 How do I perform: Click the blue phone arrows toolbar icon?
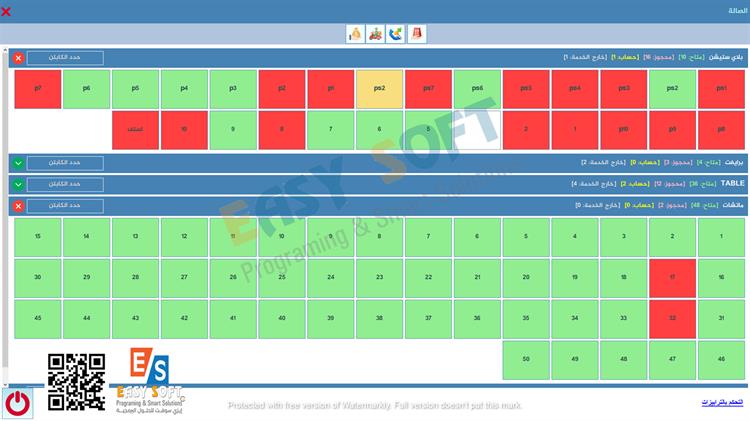tap(396, 34)
